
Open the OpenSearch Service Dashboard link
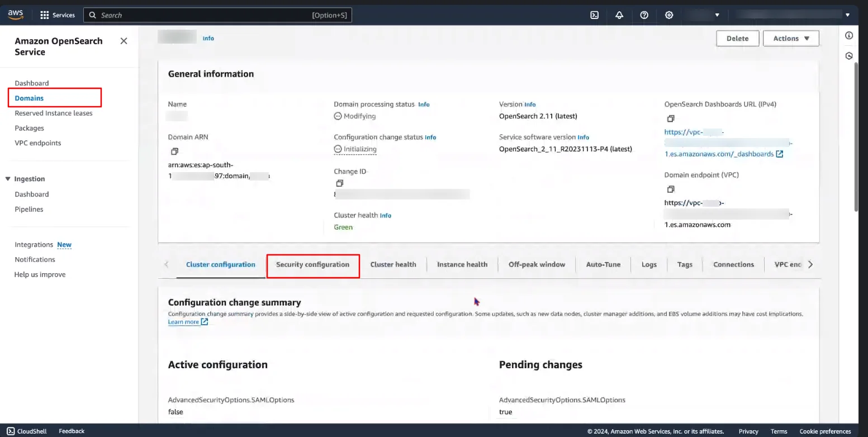[32, 83]
